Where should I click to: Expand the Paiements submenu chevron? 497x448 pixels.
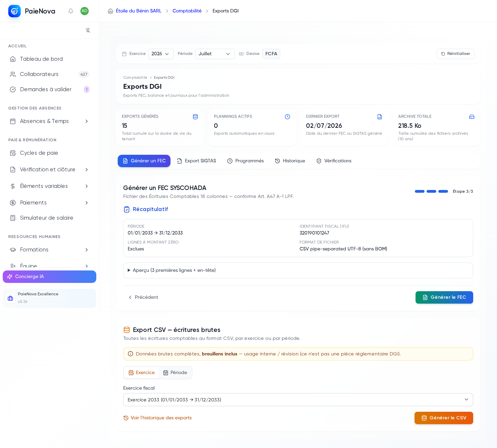87,203
